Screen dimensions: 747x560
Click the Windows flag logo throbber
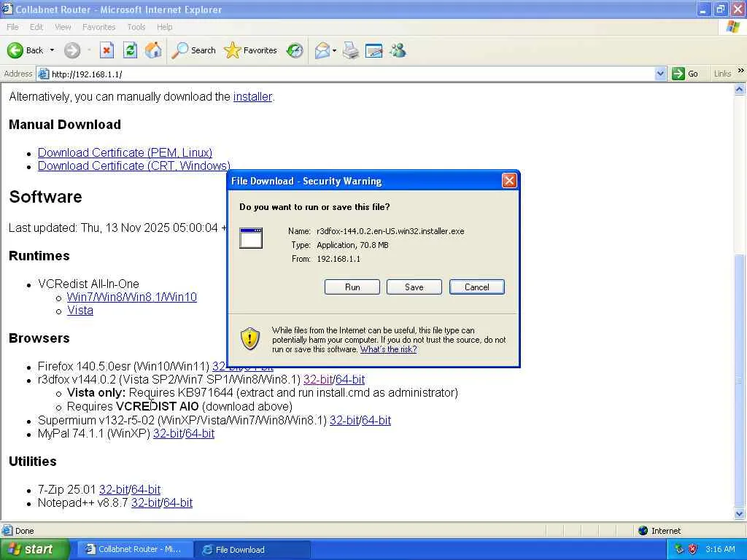pos(732,27)
